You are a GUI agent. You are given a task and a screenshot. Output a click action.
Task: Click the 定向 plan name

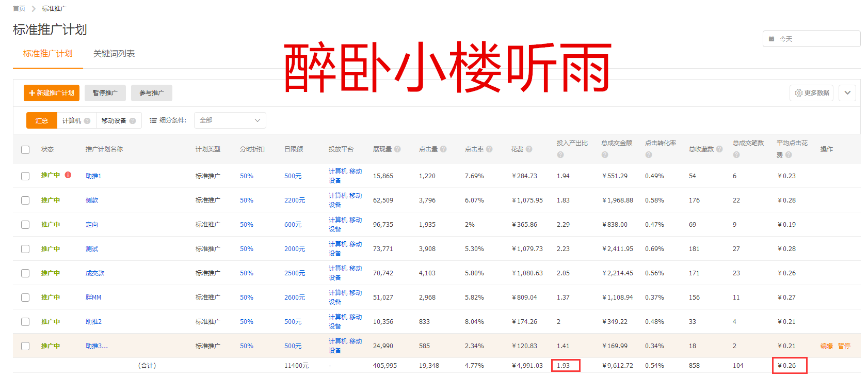pos(92,225)
